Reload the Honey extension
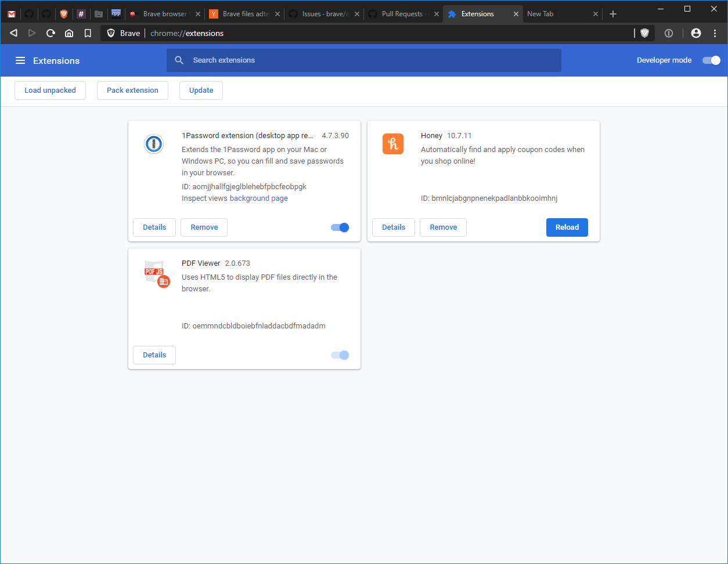 pyautogui.click(x=567, y=227)
